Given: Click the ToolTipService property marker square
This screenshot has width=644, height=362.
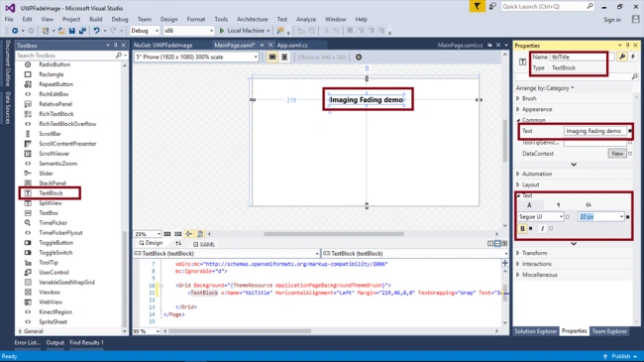Looking at the screenshot, I should pos(630,143).
